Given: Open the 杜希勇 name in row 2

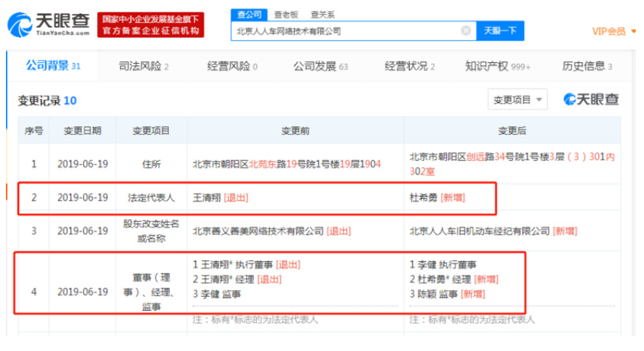Looking at the screenshot, I should click(x=423, y=197).
